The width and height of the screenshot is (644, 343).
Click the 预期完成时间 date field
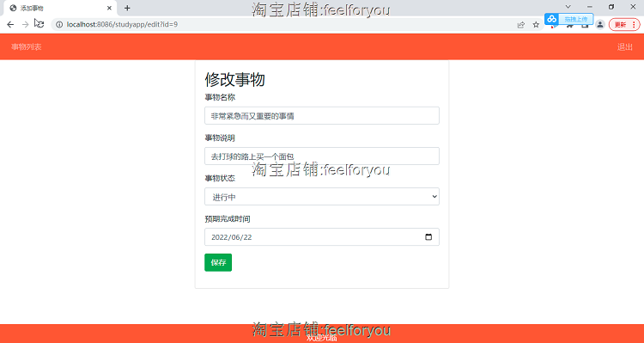[322, 237]
